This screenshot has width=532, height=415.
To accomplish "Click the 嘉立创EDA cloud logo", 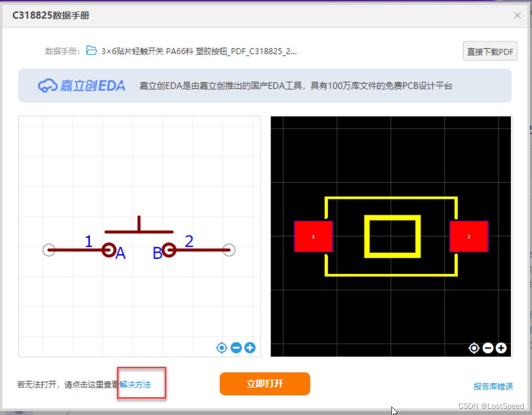I will [81, 86].
